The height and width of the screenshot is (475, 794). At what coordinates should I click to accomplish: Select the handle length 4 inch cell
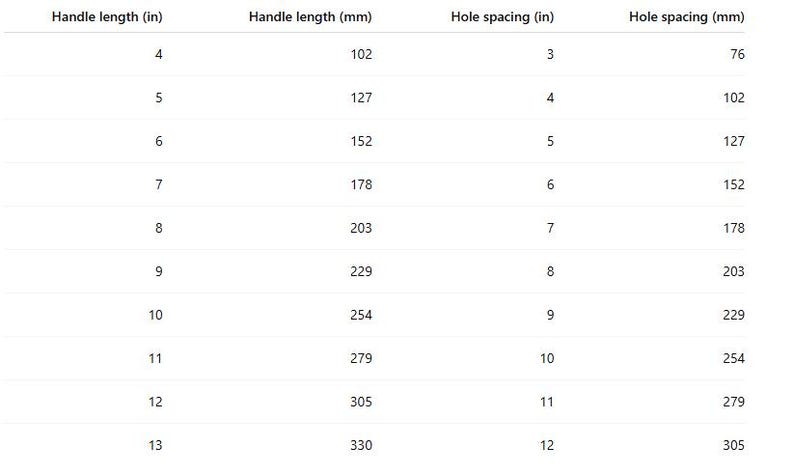[158, 54]
